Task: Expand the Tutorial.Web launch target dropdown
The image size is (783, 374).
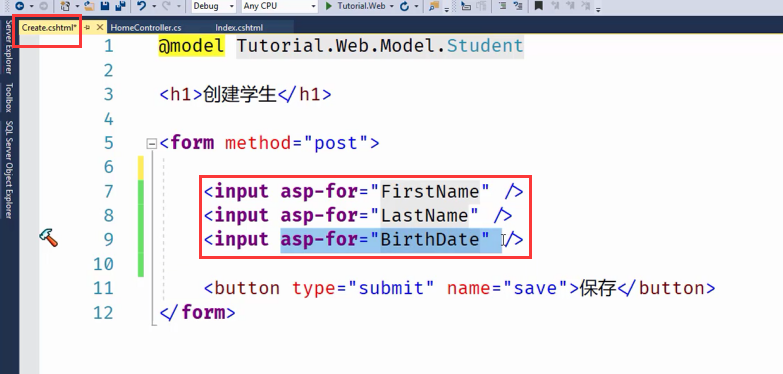Action: (x=392, y=6)
